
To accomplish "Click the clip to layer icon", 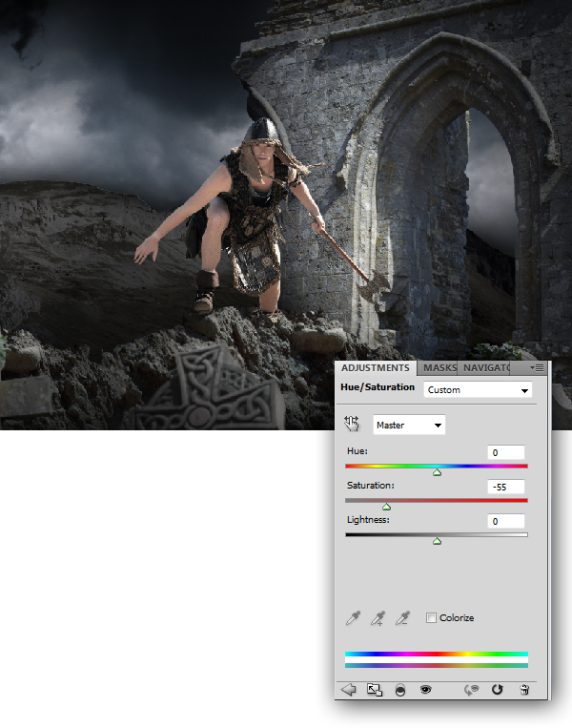I will pyautogui.click(x=399, y=690).
